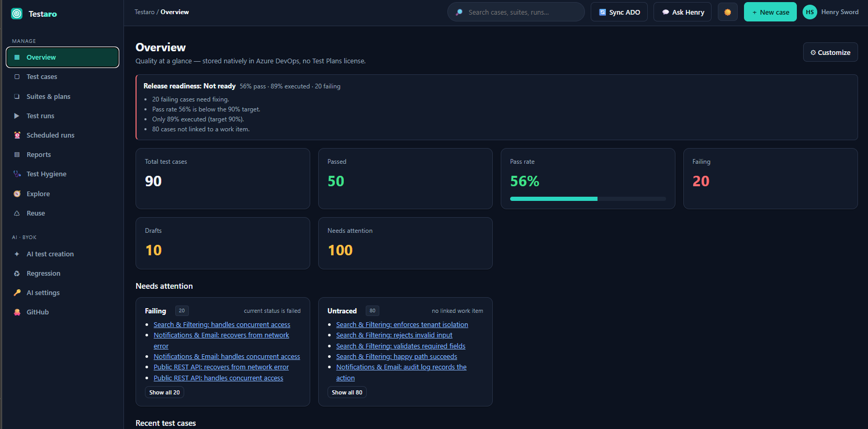This screenshot has width=868, height=429.
Task: Click the gear icon in Customize button
Action: [x=813, y=52]
